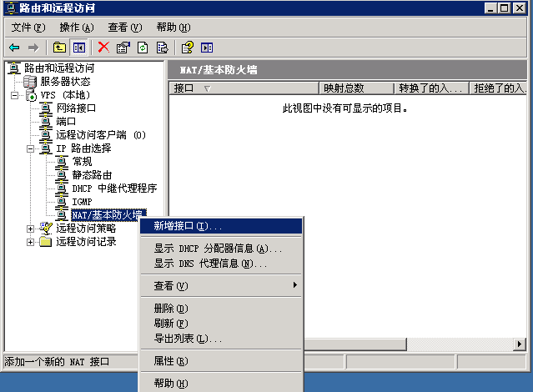Click the 远程访问策略 policy icon
The width and height of the screenshot is (533, 392).
point(46,229)
